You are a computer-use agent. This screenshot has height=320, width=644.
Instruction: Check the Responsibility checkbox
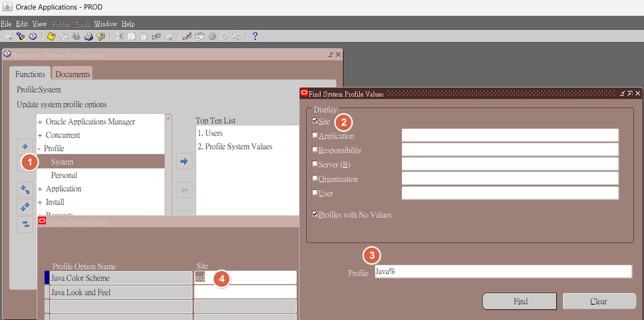pos(315,150)
